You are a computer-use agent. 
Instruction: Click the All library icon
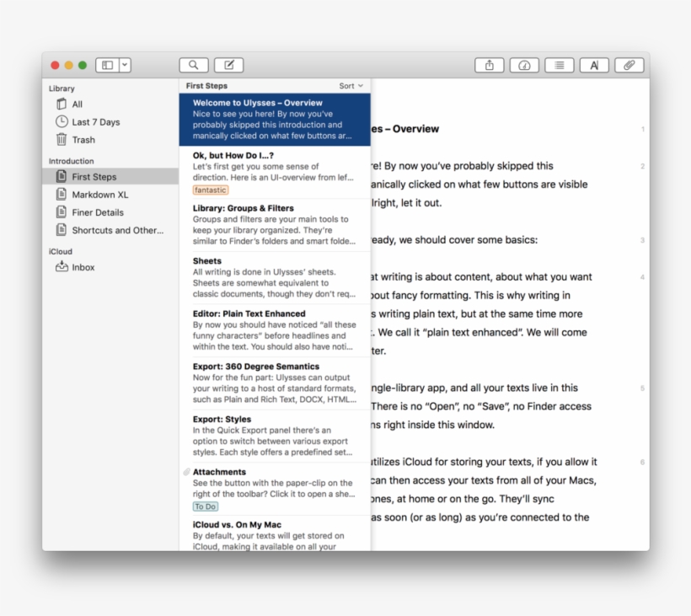(x=62, y=104)
